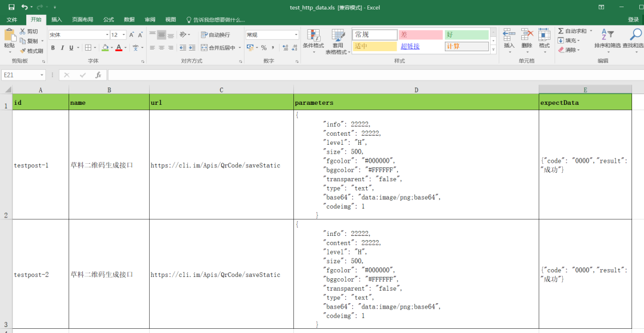Apply the red font color A

pyautogui.click(x=119, y=48)
